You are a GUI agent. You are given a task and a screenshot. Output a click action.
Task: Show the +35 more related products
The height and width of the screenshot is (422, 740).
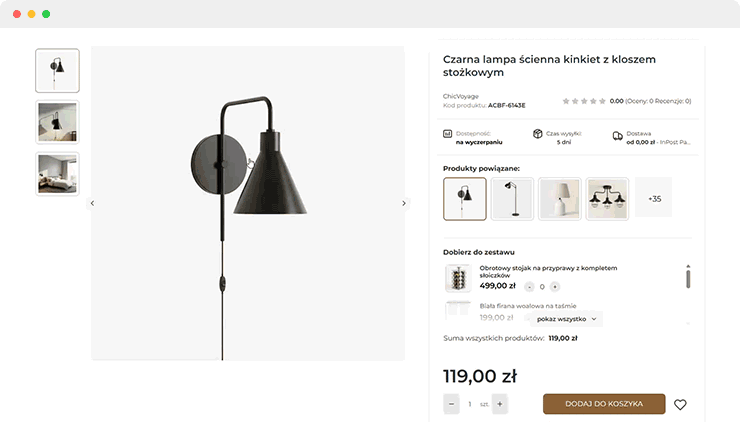(x=655, y=199)
